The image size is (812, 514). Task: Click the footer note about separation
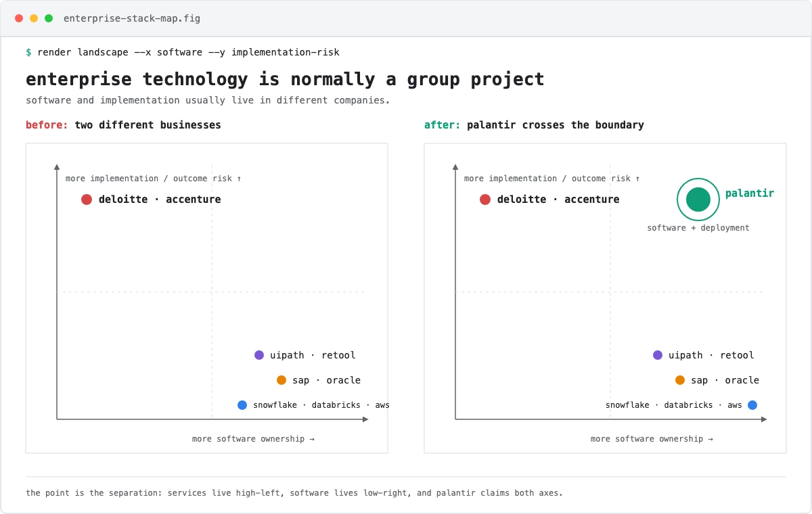coord(294,493)
